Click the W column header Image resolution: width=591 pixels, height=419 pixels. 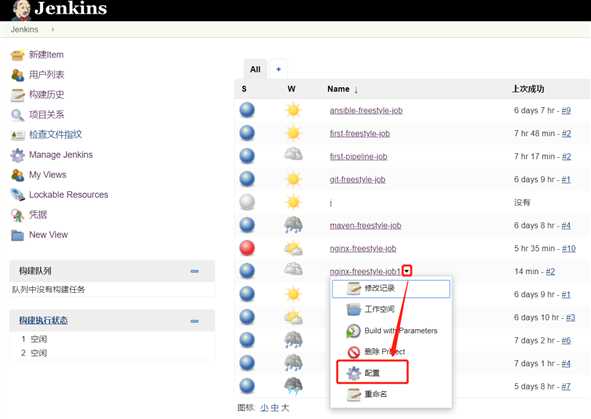click(291, 89)
